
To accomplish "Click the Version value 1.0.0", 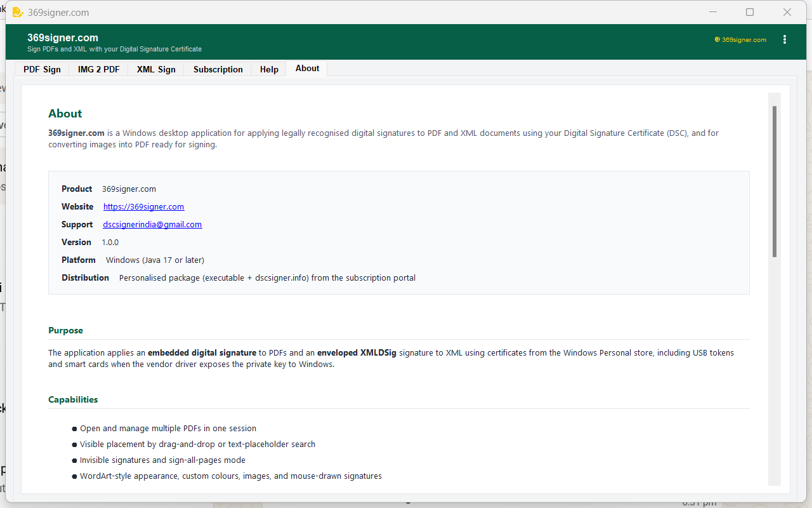I will [110, 242].
